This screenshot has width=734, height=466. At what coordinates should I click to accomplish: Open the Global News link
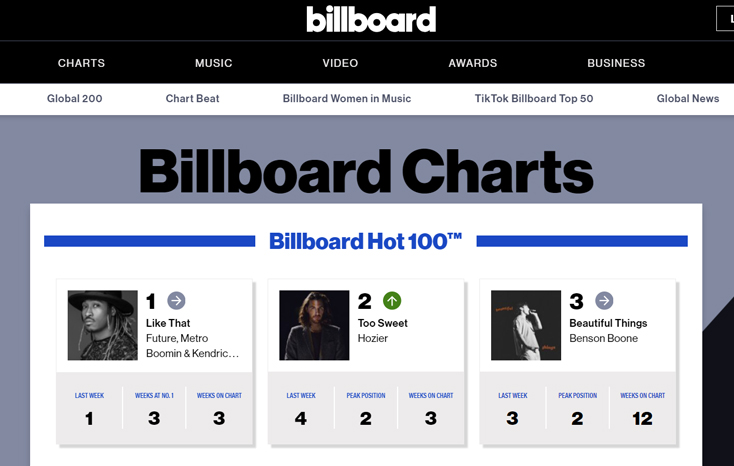click(x=688, y=98)
